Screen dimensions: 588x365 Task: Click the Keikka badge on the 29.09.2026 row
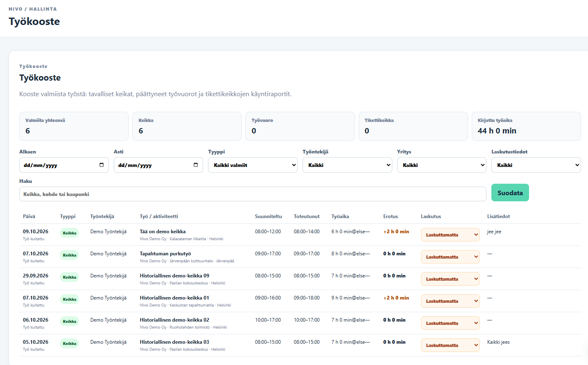70,277
